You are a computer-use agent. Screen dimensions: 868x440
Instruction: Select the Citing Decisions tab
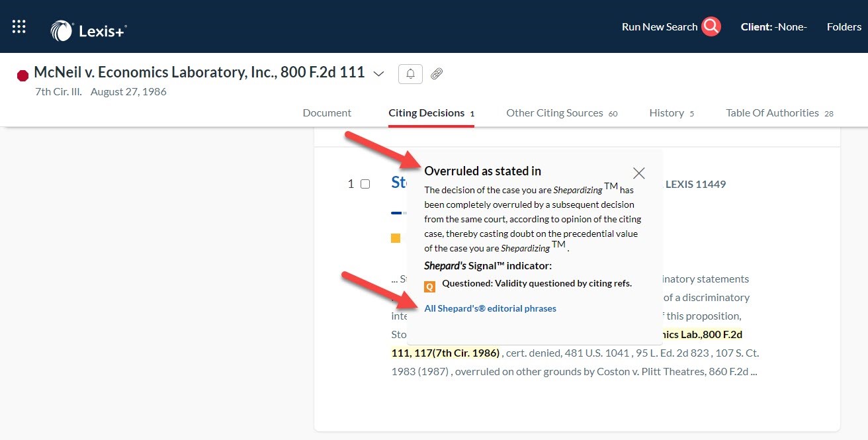[x=431, y=112]
